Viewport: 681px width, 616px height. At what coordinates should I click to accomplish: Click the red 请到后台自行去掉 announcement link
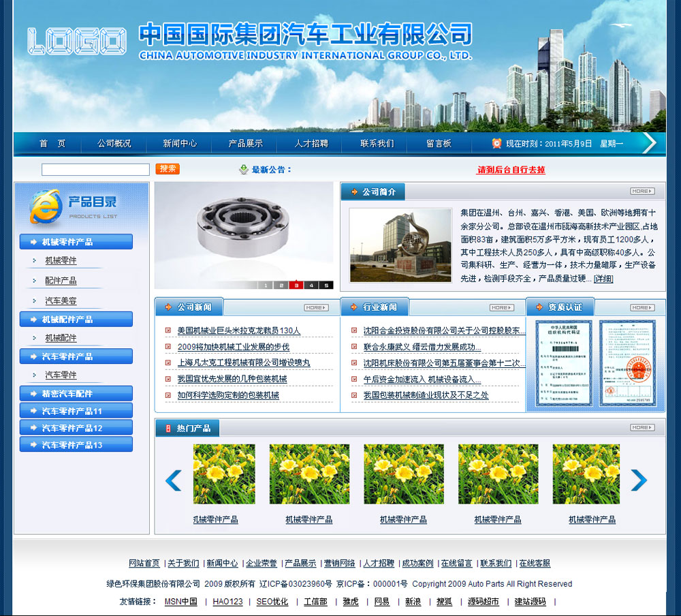511,170
